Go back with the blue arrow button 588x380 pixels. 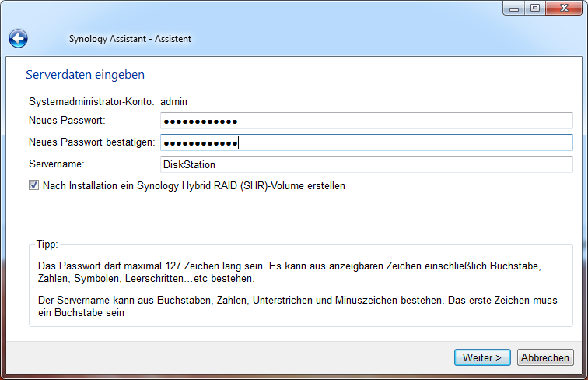[18, 38]
